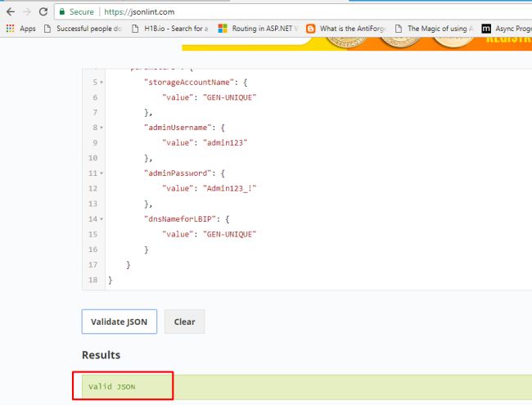
Task: Click the "admin123" value on line 9
Action: tap(225, 143)
